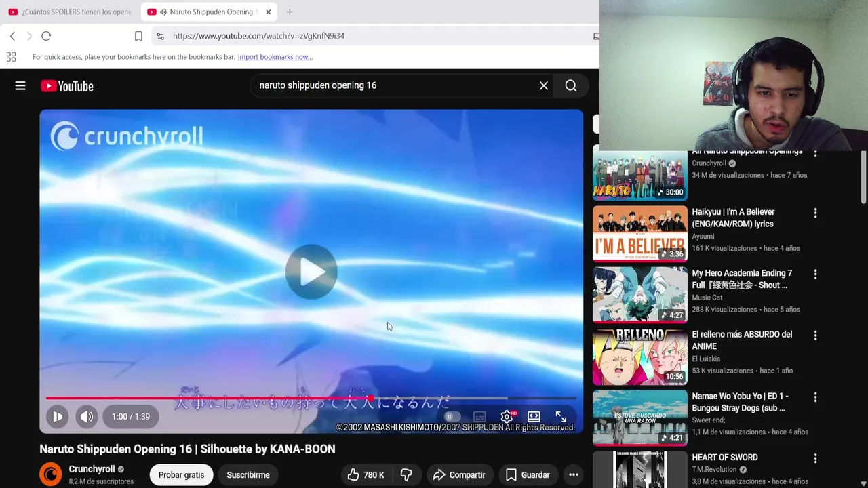The width and height of the screenshot is (868, 488).
Task: Click the Import bookmarks now link
Action: pyautogui.click(x=275, y=57)
